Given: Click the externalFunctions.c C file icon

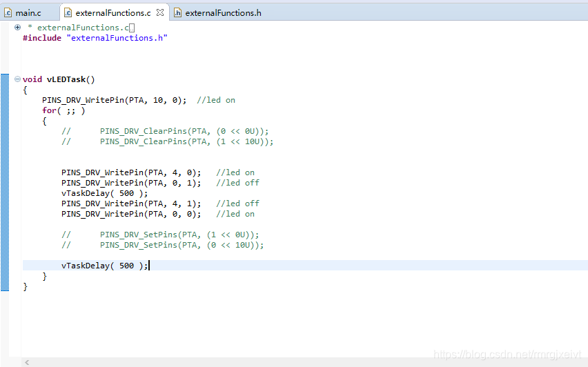Looking at the screenshot, I should click(68, 13).
